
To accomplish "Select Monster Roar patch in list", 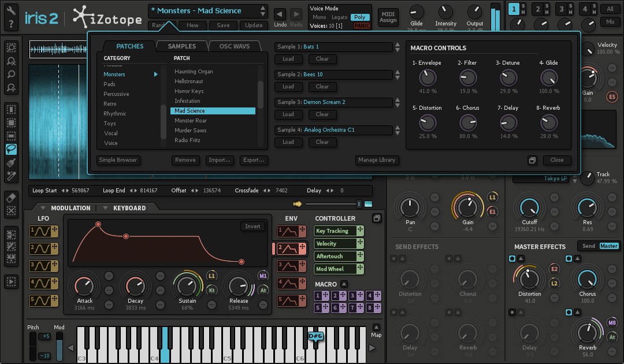I will (x=191, y=121).
